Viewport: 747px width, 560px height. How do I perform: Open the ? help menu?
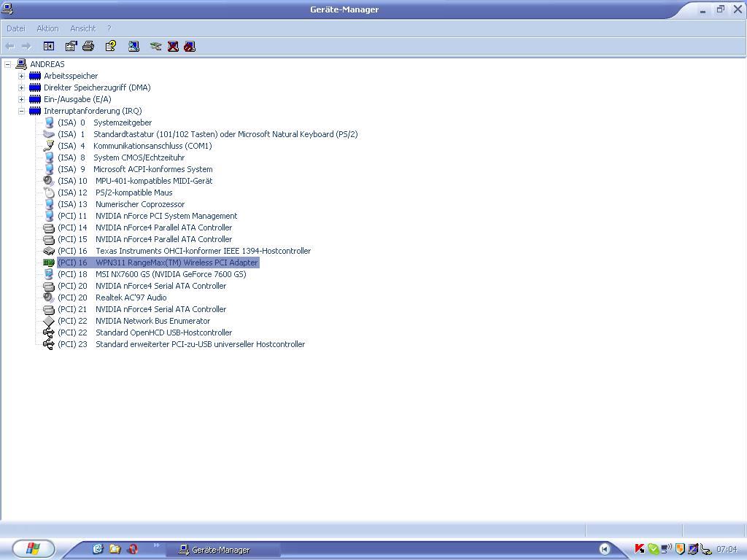click(x=109, y=28)
